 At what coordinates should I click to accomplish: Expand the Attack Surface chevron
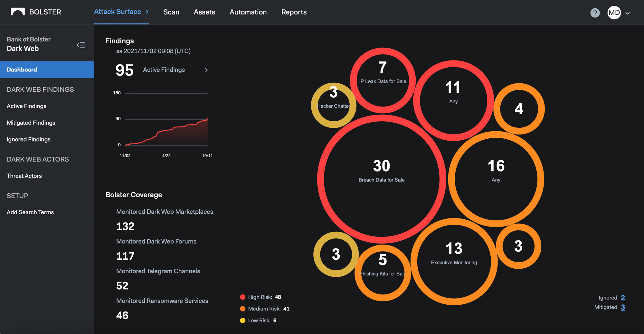click(147, 12)
